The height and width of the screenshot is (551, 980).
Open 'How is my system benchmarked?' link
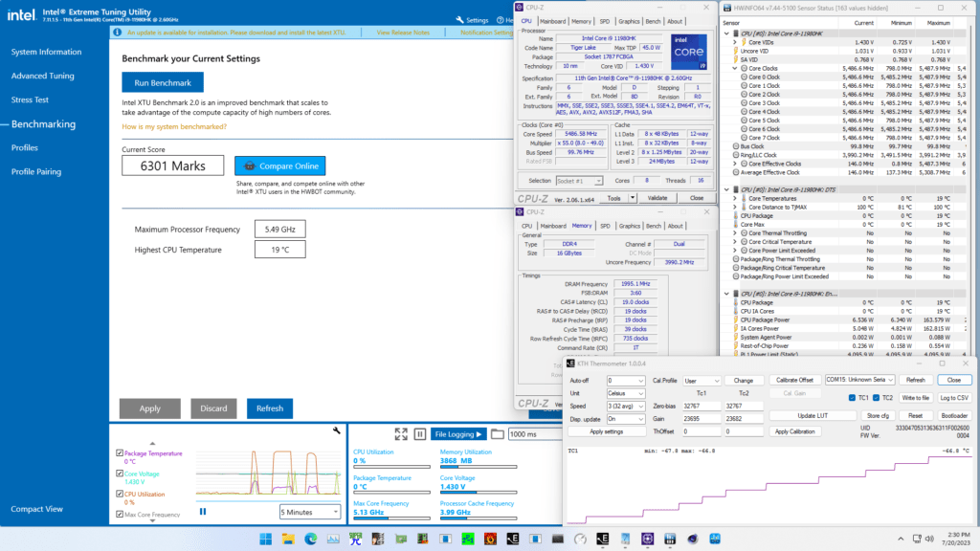click(174, 127)
